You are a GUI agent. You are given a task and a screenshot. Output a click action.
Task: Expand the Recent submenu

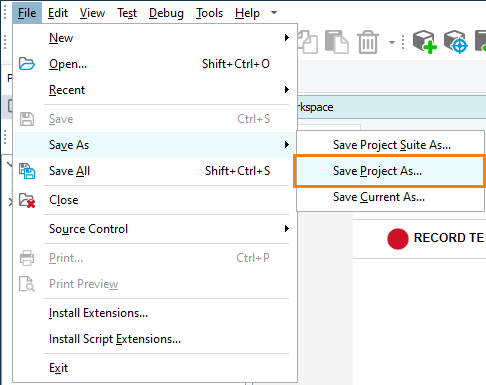click(x=155, y=90)
